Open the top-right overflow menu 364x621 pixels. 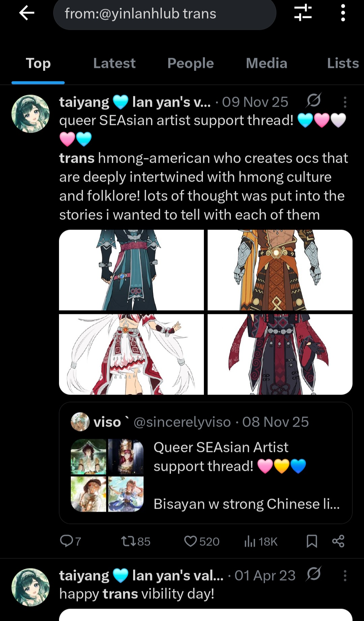coord(343,13)
